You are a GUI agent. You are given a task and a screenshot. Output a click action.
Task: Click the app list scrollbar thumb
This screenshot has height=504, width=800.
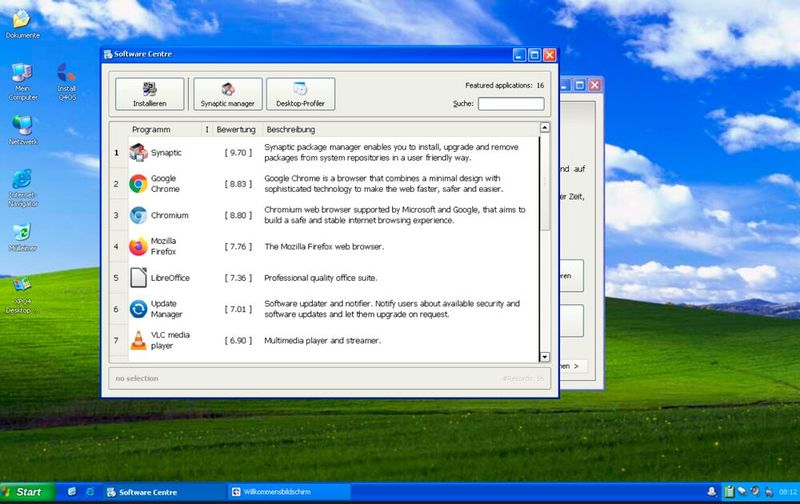tap(545, 182)
